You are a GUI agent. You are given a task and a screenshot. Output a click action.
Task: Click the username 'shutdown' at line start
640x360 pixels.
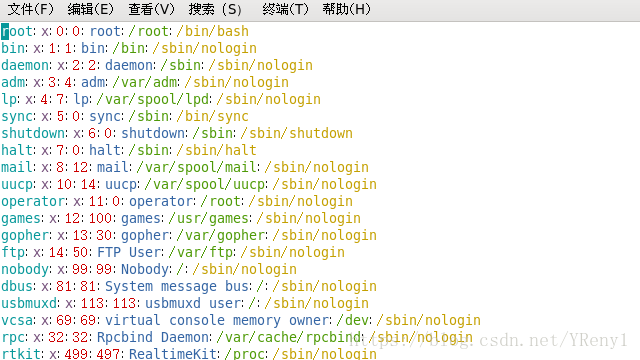(33, 133)
